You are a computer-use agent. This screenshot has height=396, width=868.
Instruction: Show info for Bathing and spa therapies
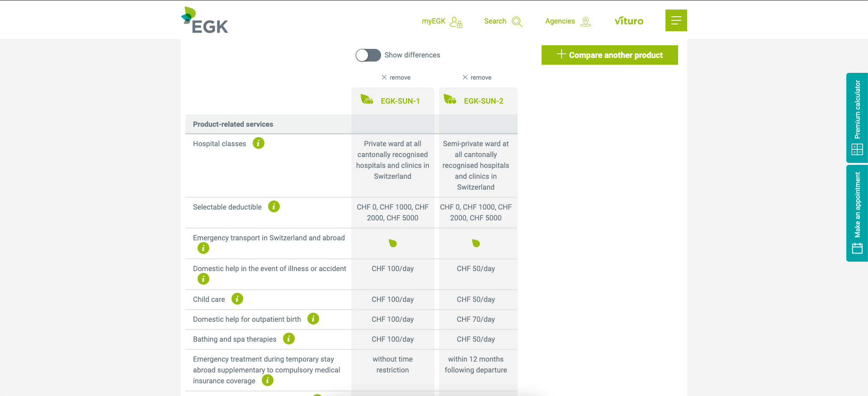[x=289, y=339]
